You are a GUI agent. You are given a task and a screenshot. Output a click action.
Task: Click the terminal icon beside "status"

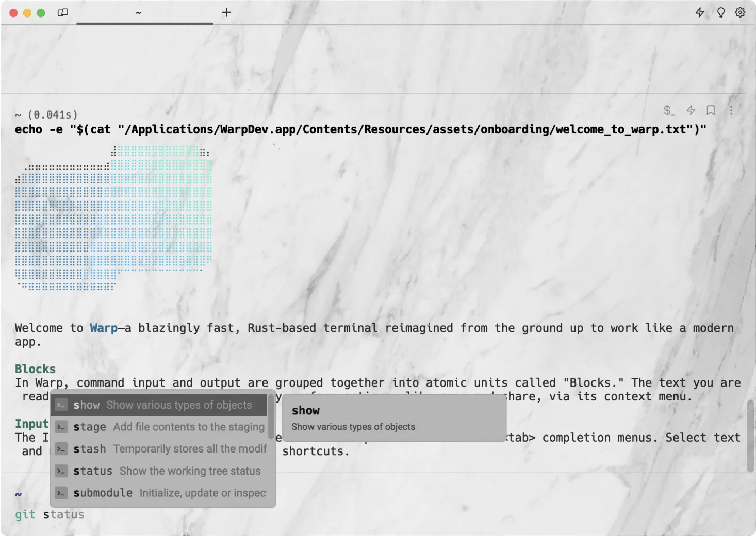(61, 471)
